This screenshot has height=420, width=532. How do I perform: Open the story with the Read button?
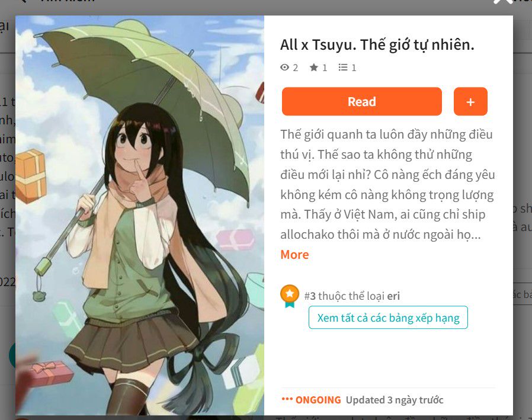(x=362, y=101)
